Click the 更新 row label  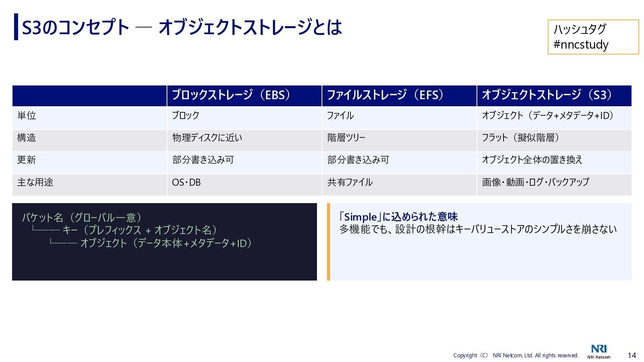27,160
